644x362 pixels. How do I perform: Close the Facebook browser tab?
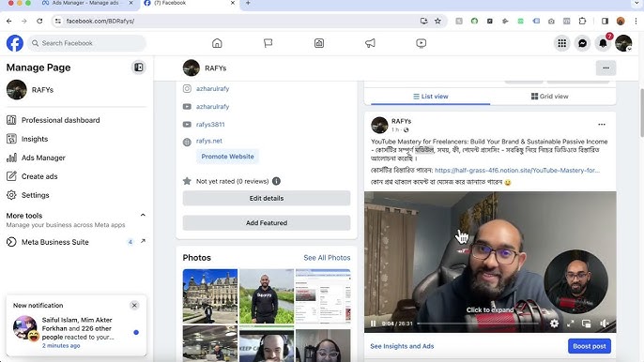click(x=233, y=3)
